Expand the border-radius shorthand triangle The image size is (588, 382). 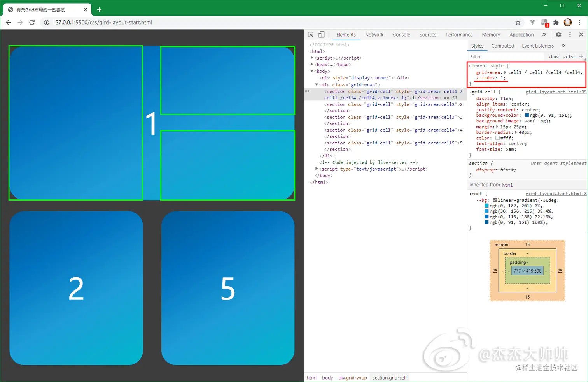point(516,132)
